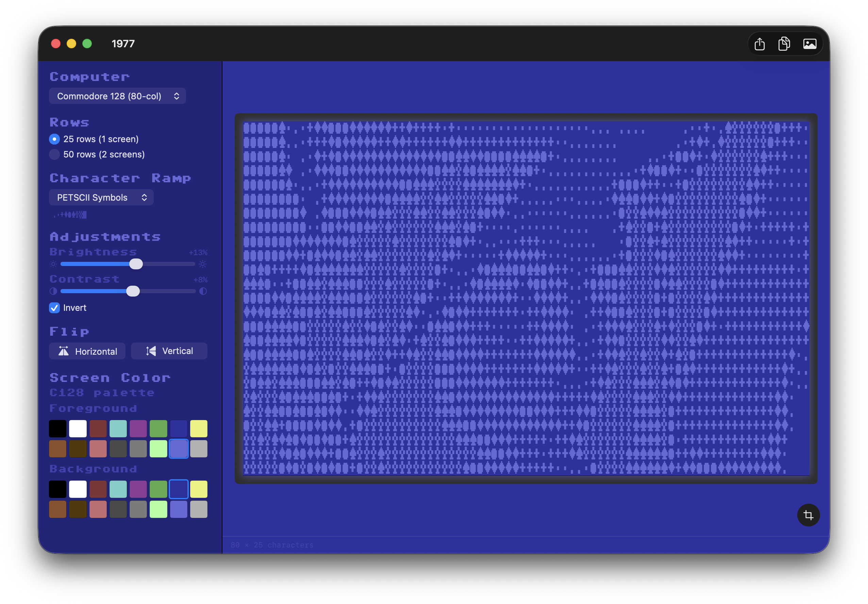Choose dark gray foreground swatch

coord(118,449)
